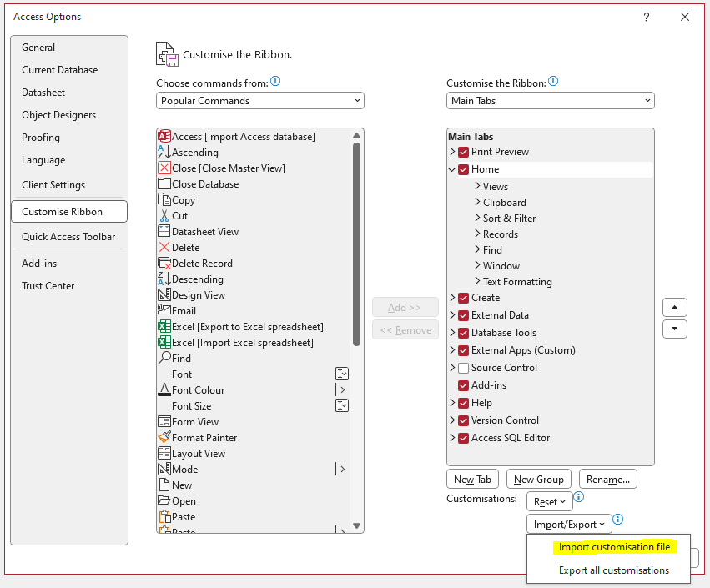The image size is (710, 588).
Task: Enable the Source Control checkbox
Action: (463, 368)
